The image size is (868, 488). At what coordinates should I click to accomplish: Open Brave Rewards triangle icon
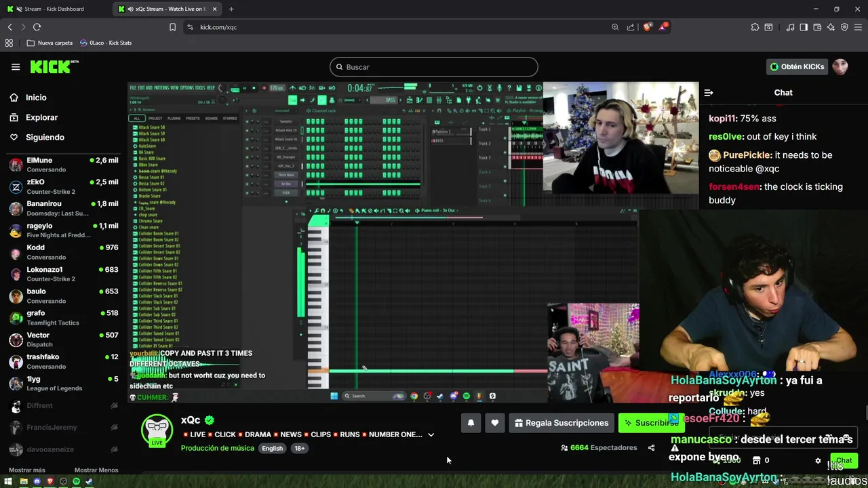point(665,27)
